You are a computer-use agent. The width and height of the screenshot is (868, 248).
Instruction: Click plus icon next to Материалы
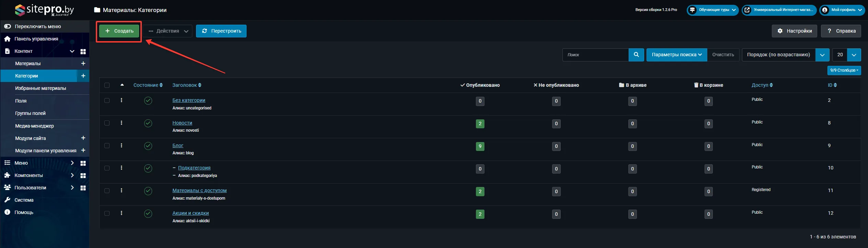pyautogui.click(x=83, y=63)
